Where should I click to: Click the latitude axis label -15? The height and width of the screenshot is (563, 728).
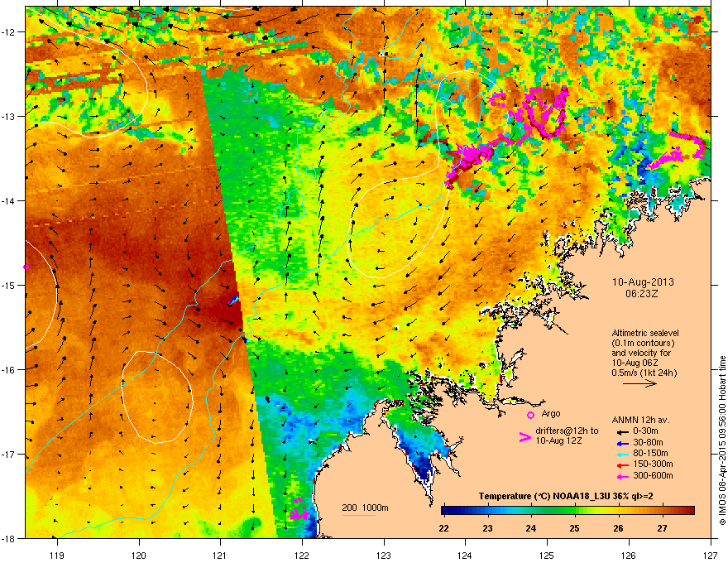pos(8,285)
